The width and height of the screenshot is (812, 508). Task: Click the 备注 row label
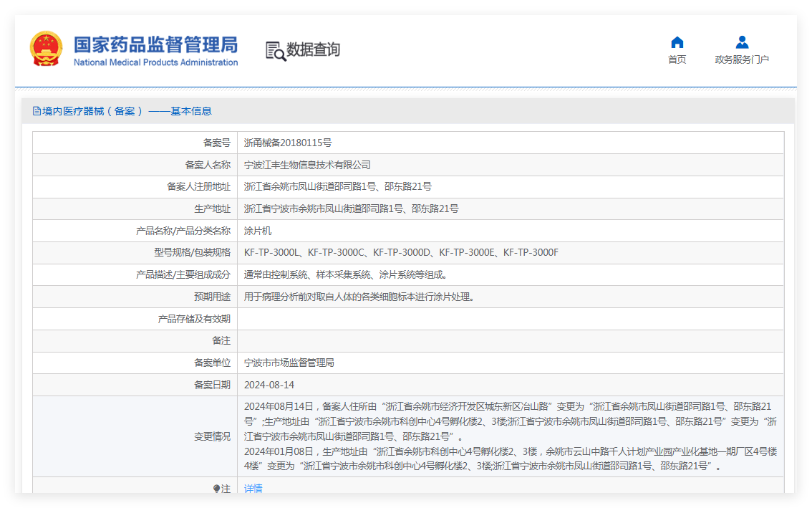click(x=221, y=340)
